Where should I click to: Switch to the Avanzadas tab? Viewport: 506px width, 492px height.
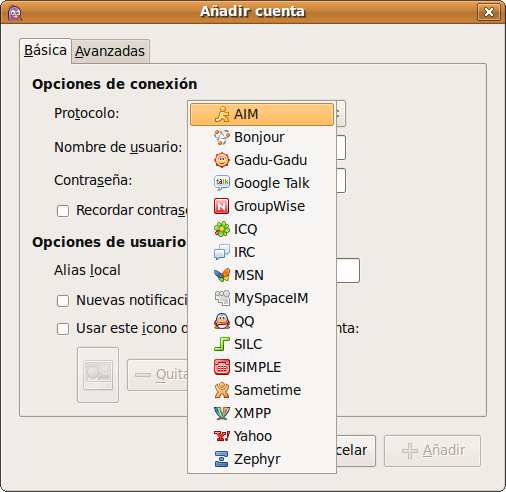(x=110, y=51)
